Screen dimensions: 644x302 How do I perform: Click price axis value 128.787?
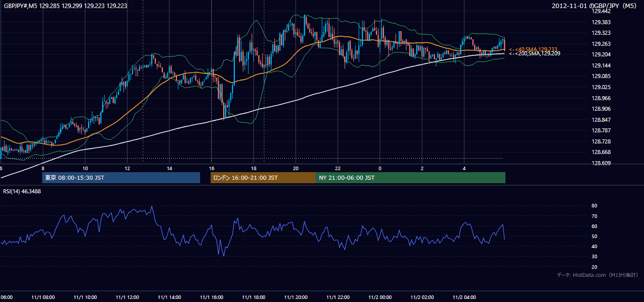coord(601,130)
